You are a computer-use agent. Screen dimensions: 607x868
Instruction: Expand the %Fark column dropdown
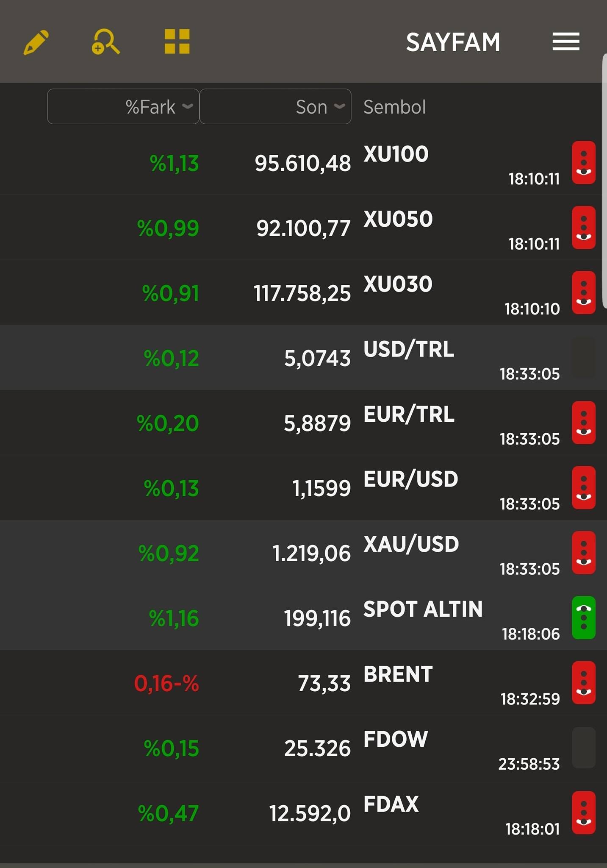(123, 106)
